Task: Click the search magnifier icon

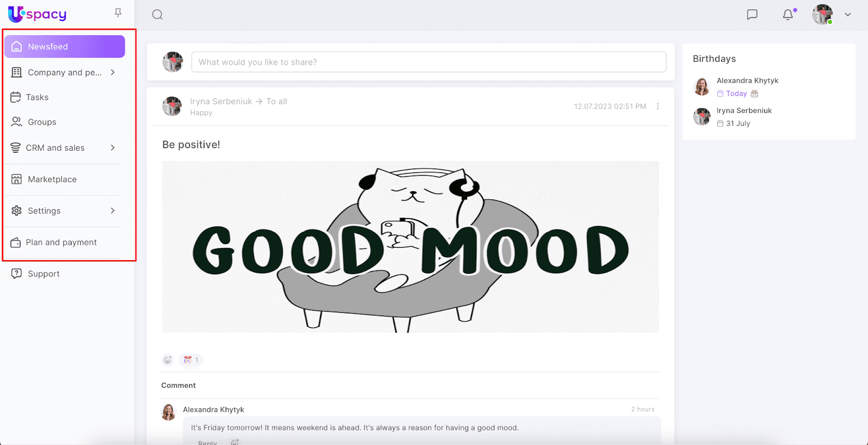Action: [157, 15]
